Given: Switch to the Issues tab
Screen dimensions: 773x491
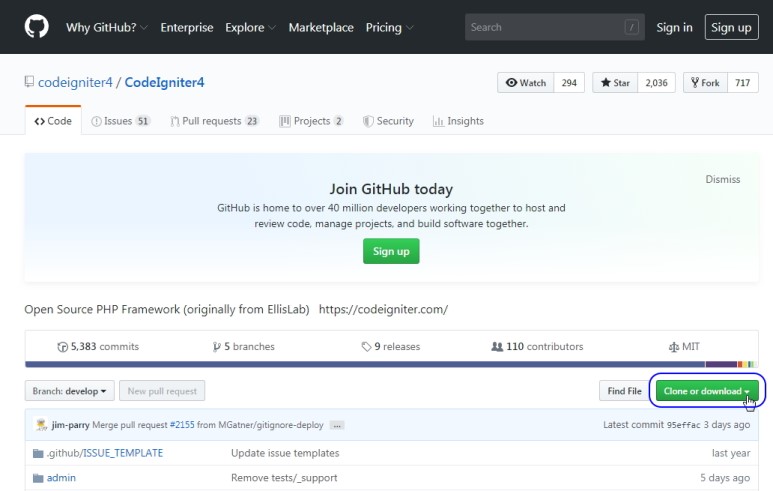Looking at the screenshot, I should tap(121, 121).
